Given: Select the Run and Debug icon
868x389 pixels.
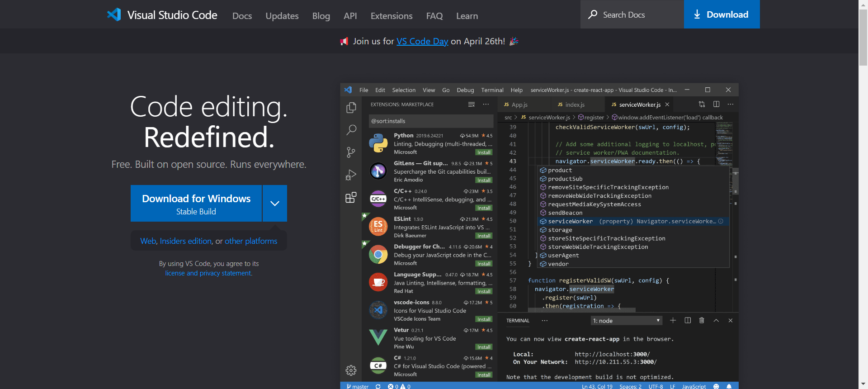Looking at the screenshot, I should [x=351, y=175].
